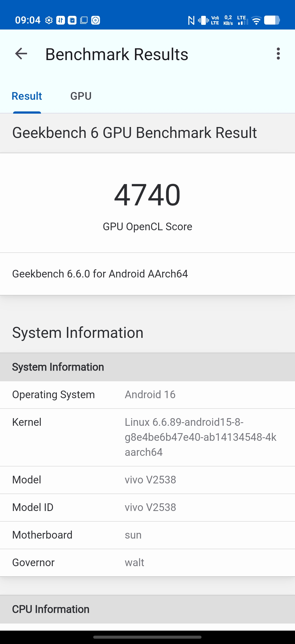Select the Result tab
The image size is (295, 644).
pos(27,96)
